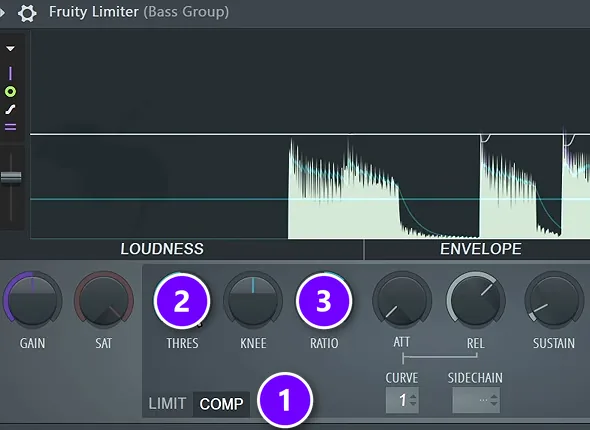Click the CURVE number field showing 1
Image resolution: width=590 pixels, height=430 pixels.
point(402,400)
